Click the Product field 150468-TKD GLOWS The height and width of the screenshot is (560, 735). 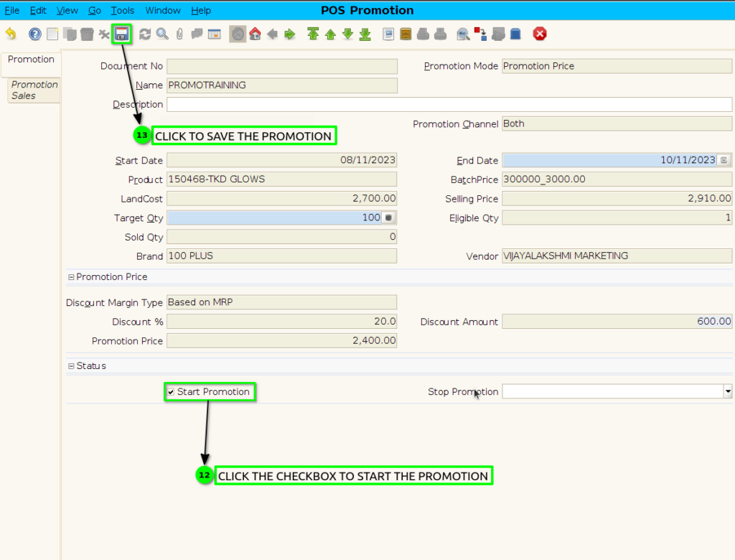(281, 179)
